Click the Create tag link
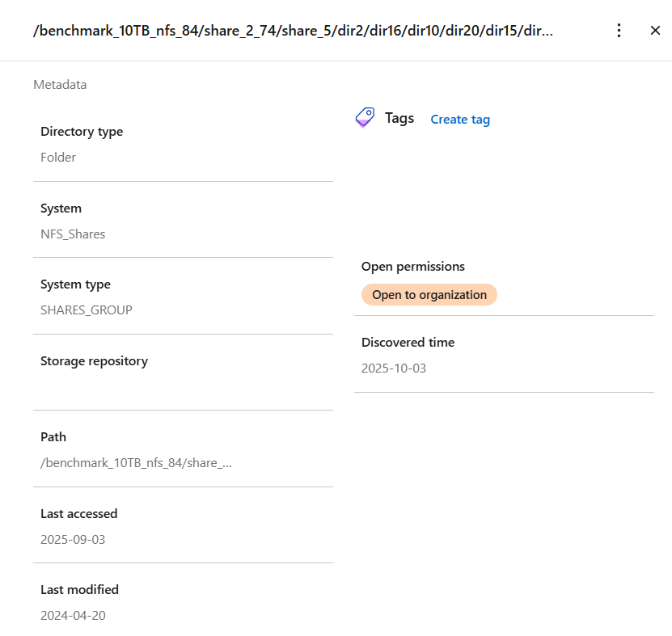The height and width of the screenshot is (636, 672). click(459, 120)
